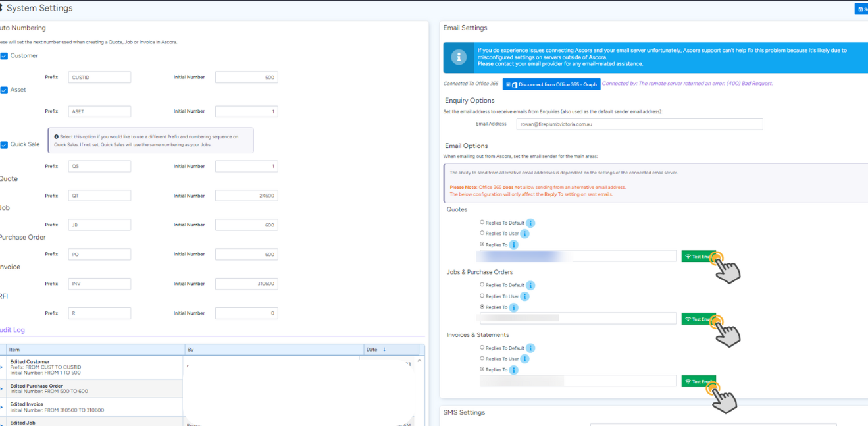Image resolution: width=868 pixels, height=426 pixels.
Task: Click the By column header in Audit Log
Action: [191, 350]
